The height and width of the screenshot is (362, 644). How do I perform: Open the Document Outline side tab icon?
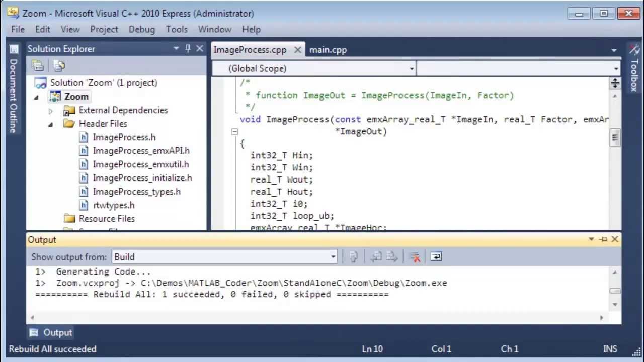click(14, 49)
